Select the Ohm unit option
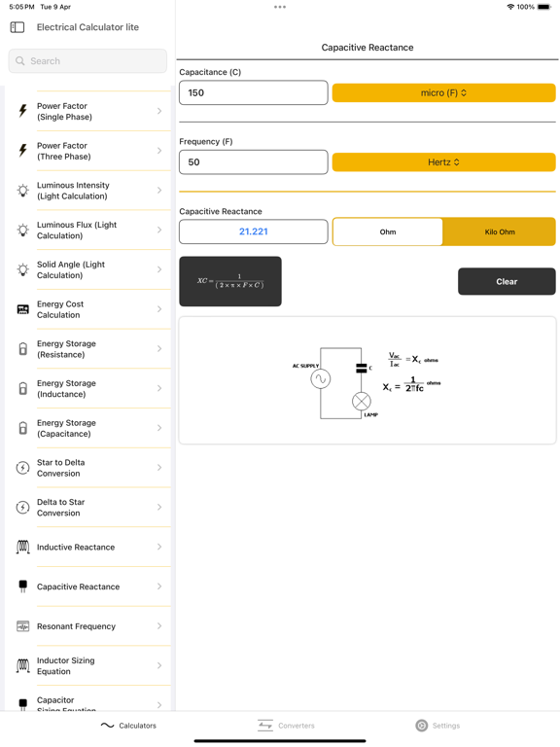 pos(388,232)
